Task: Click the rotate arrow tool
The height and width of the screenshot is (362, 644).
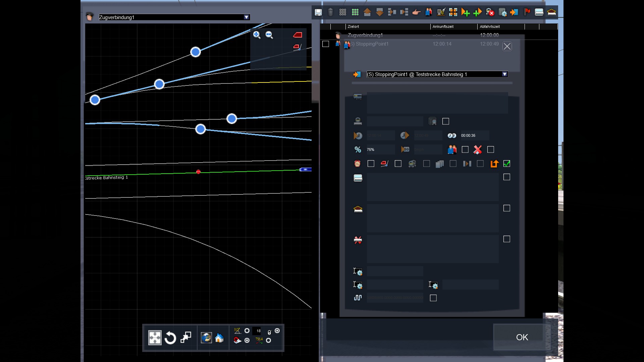Action: coord(170,338)
